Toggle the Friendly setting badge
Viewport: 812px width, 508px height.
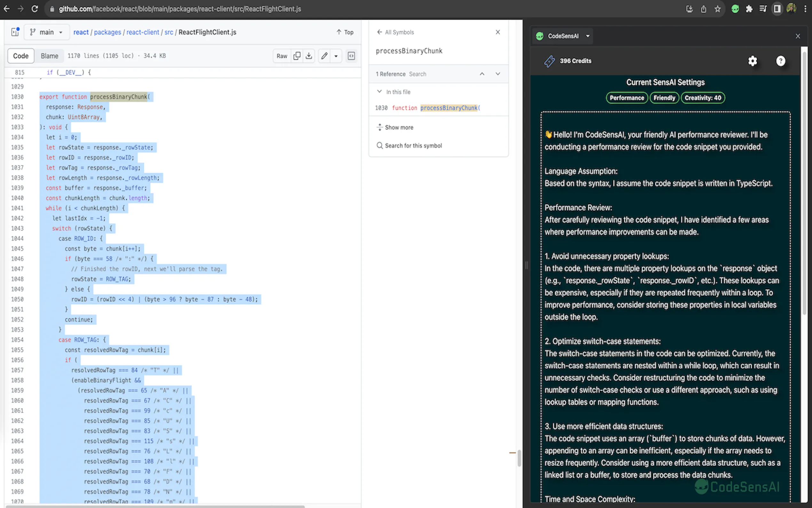pos(664,98)
